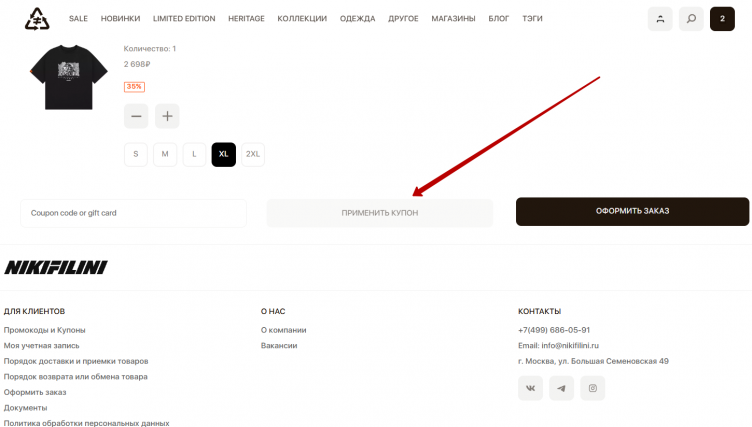Click the Оформить заказ checkout button
Screen dimensions: 752x427
[x=632, y=212]
